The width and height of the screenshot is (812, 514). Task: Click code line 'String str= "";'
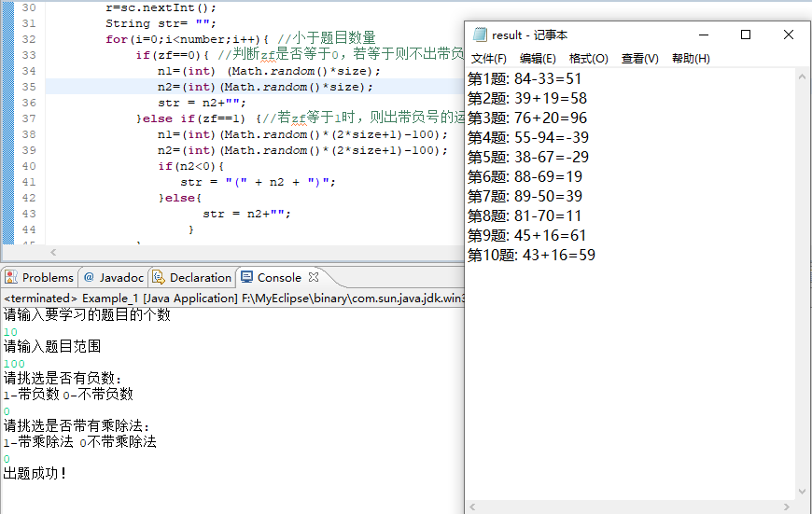coord(161,23)
